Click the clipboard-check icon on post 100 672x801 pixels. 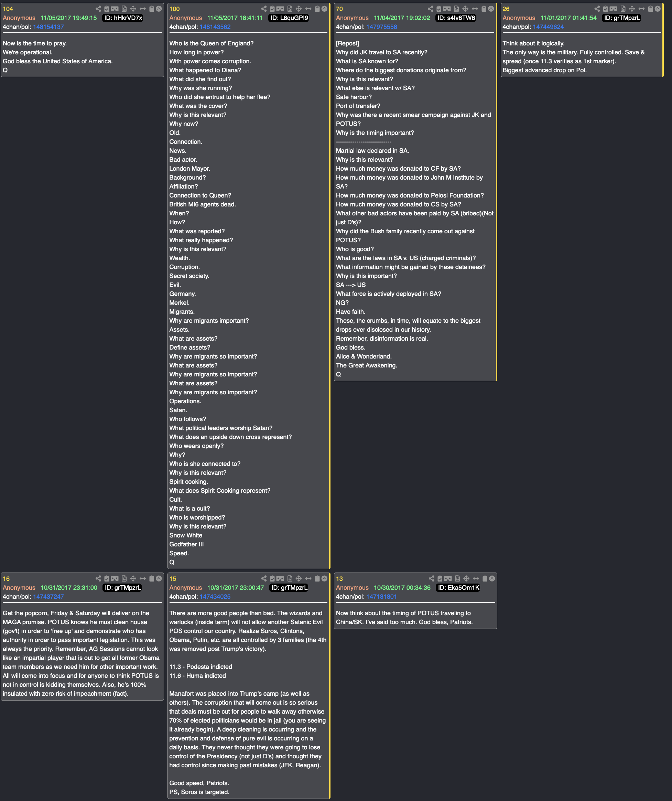tap(272, 9)
